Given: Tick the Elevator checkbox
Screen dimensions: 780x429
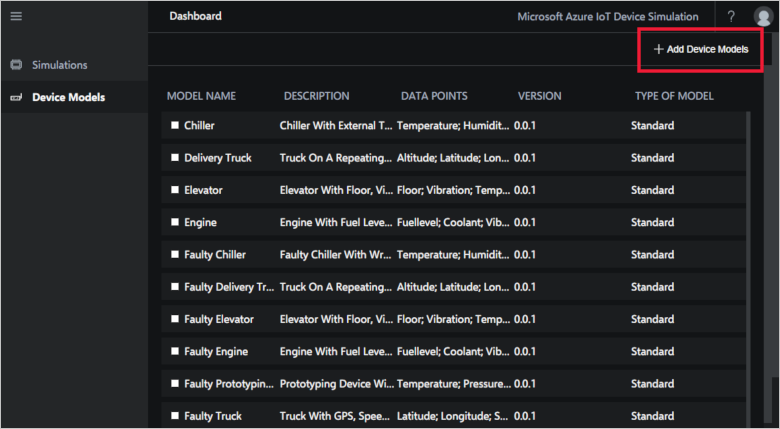Looking at the screenshot, I should point(175,190).
